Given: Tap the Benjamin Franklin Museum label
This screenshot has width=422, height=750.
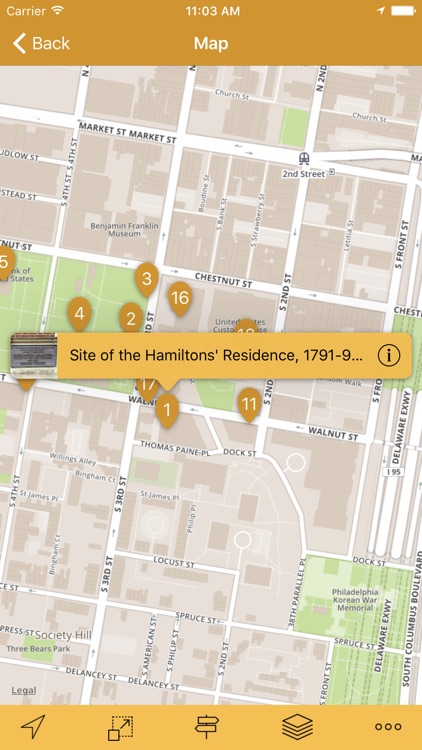Looking at the screenshot, I should click(x=124, y=229).
